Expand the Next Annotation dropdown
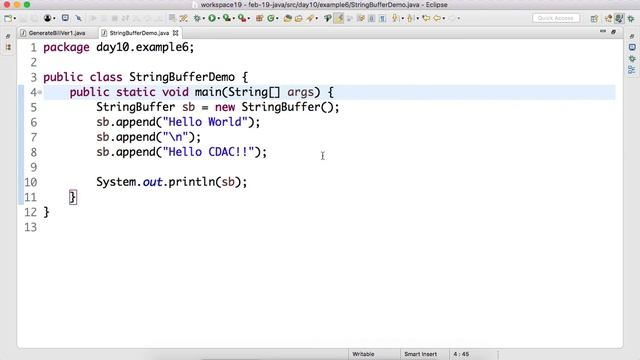 tap(402, 19)
